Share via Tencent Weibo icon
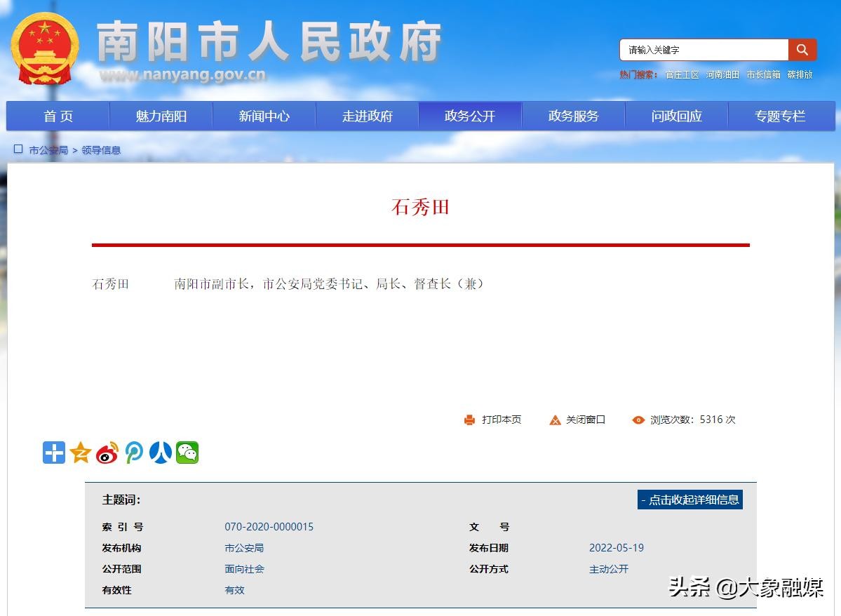Viewport: 841px width, 616px height. tap(134, 453)
